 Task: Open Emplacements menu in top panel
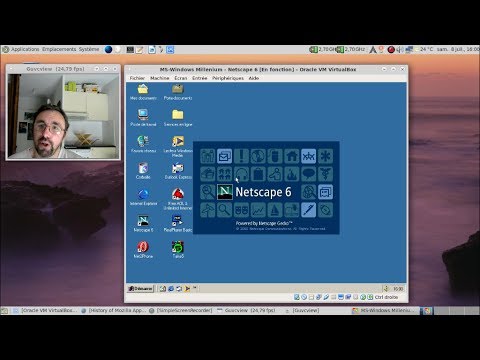tap(59, 49)
